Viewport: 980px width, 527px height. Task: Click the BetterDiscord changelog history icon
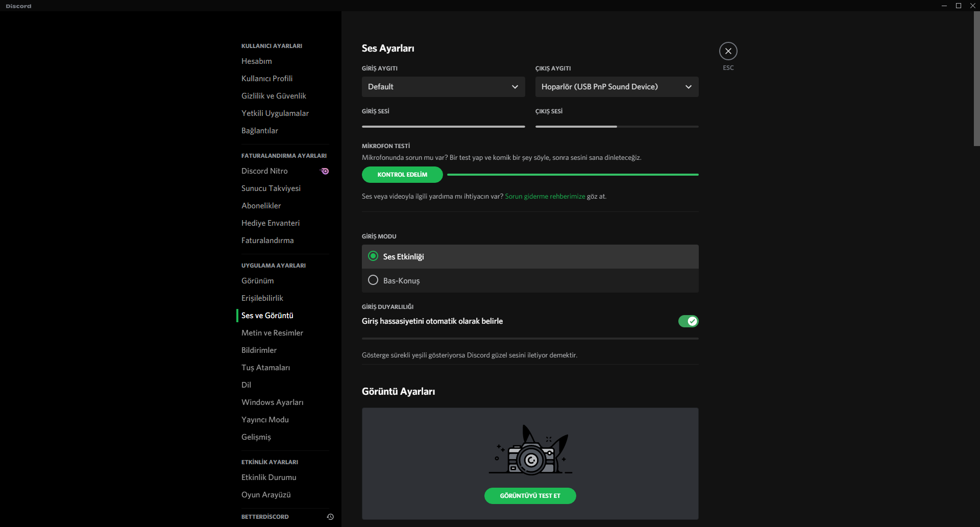click(330, 517)
